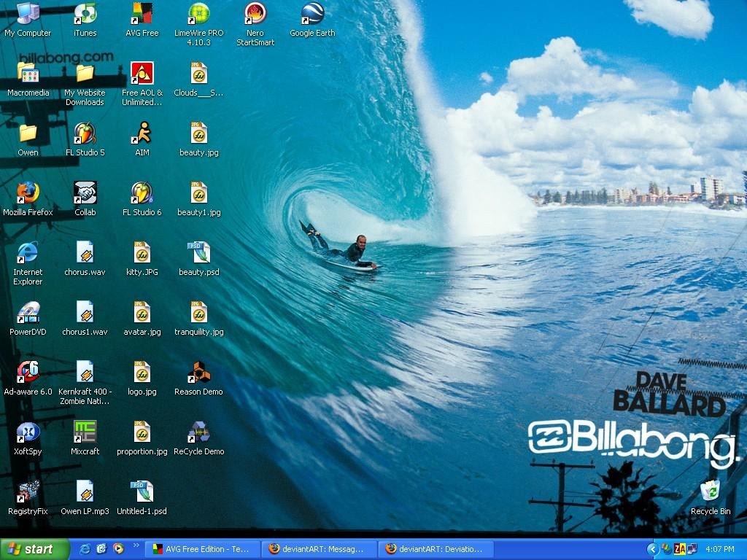The image size is (747, 560).
Task: Select the FL Studio 6 shortcut
Action: tap(142, 199)
